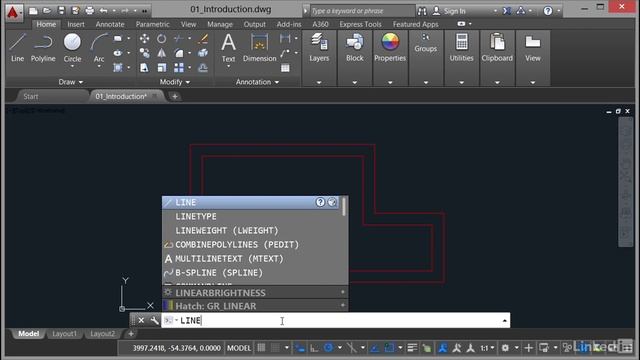Activate the Scale tool
Image resolution: width=640 pixels, height=360 pixels.
pyautogui.click(x=162, y=67)
